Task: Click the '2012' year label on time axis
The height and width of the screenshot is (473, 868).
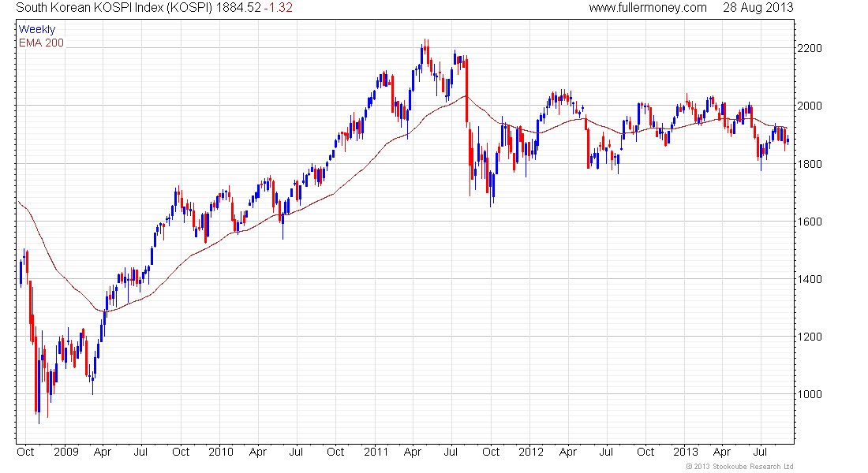Action: pyautogui.click(x=531, y=452)
